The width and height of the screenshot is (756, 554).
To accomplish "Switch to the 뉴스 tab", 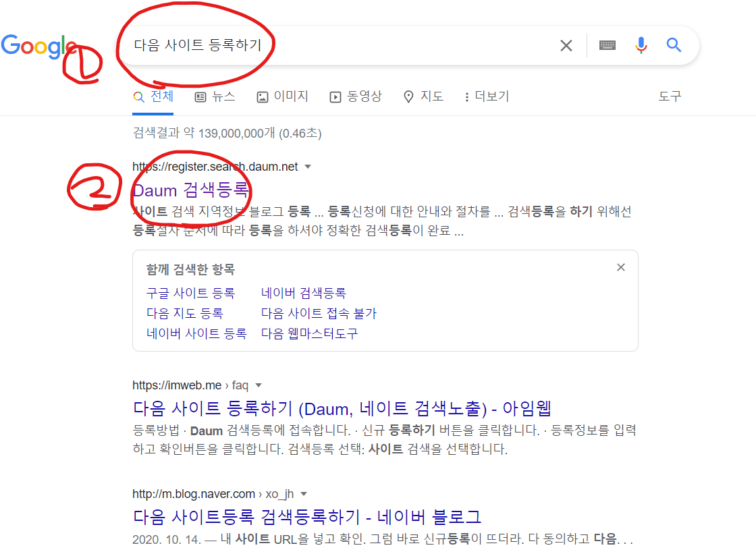I will click(215, 96).
